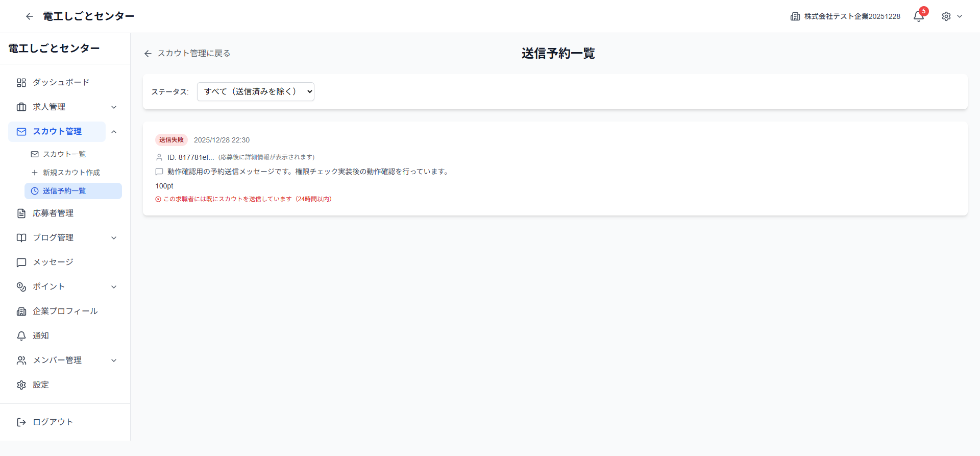Select company name 株式会社テスト企業20251228
The image size is (980, 456).
[x=852, y=16]
